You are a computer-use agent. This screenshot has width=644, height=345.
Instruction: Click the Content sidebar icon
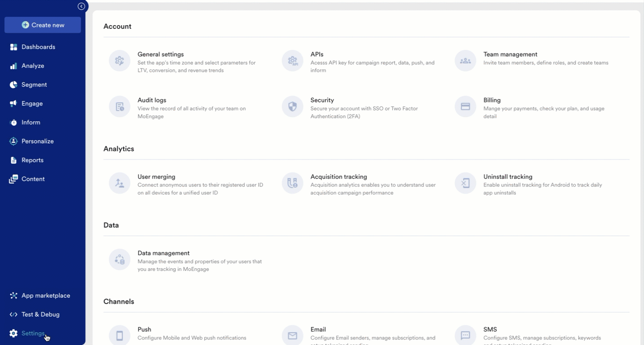coord(13,179)
